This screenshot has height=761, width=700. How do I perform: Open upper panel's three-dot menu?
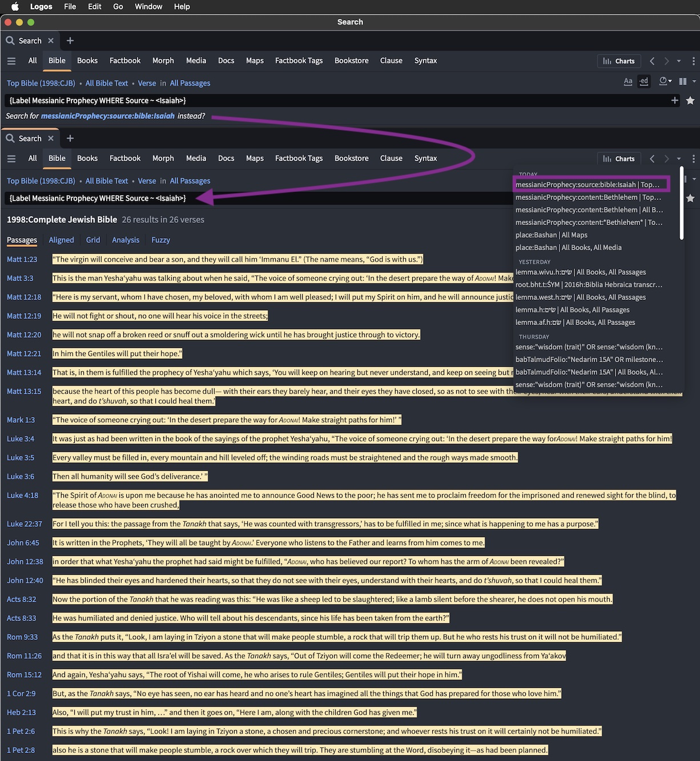point(693,61)
